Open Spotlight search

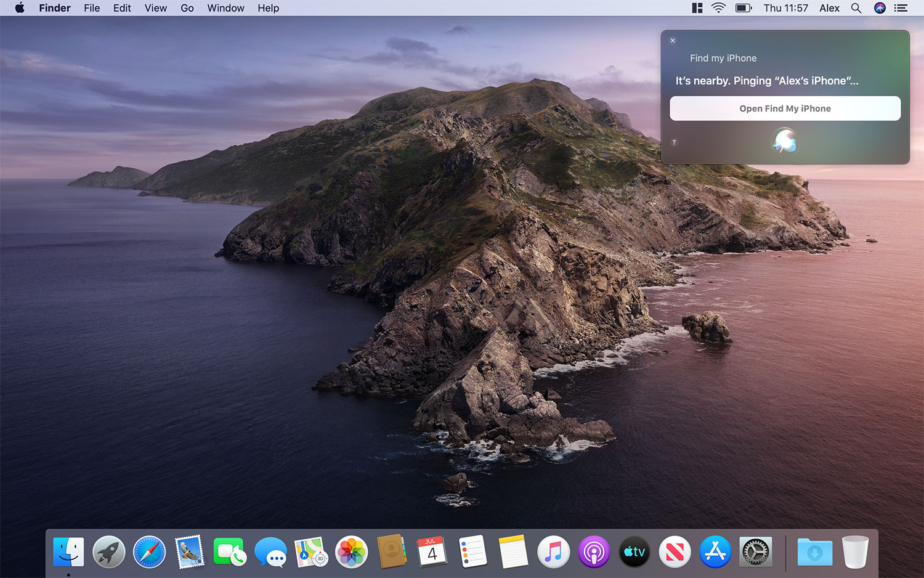click(856, 8)
